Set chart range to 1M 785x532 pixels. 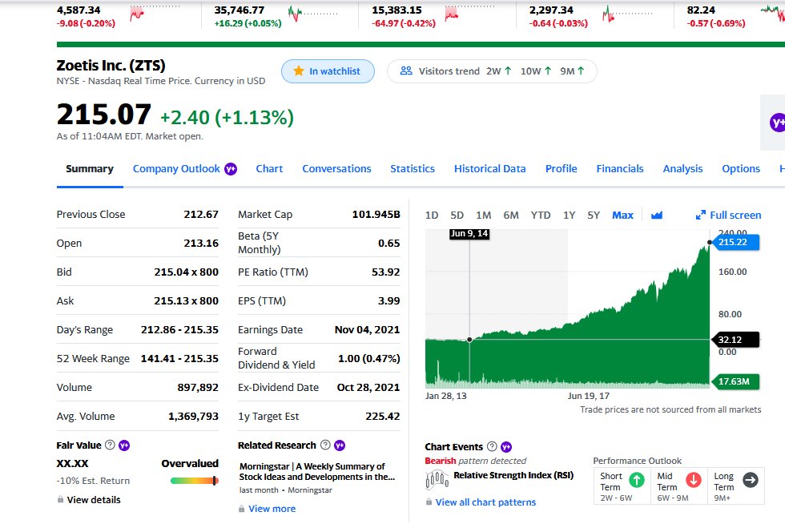click(x=483, y=216)
